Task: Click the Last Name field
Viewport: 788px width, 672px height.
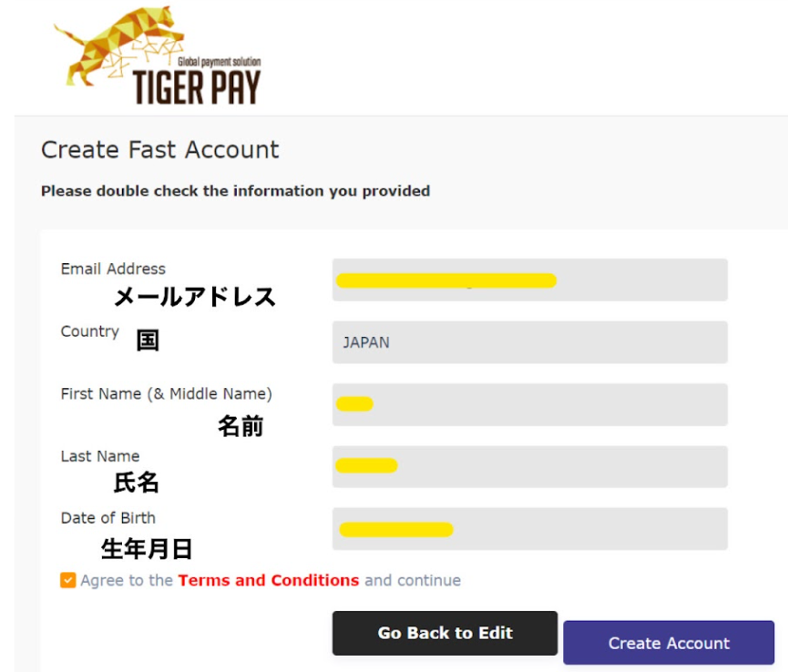Action: point(529,466)
